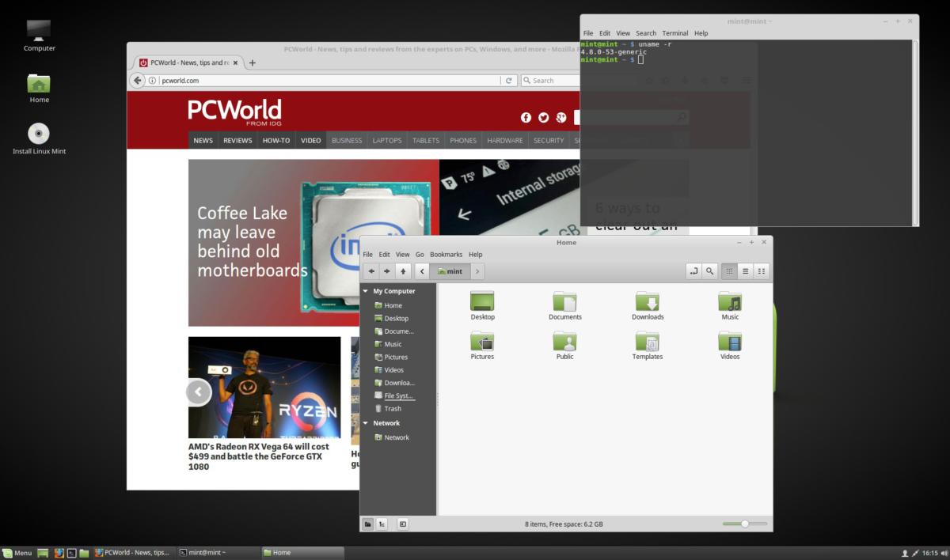Viewport: 950px width, 560px height.
Task: Click the previous slide arrow on carousel
Action: point(199,392)
